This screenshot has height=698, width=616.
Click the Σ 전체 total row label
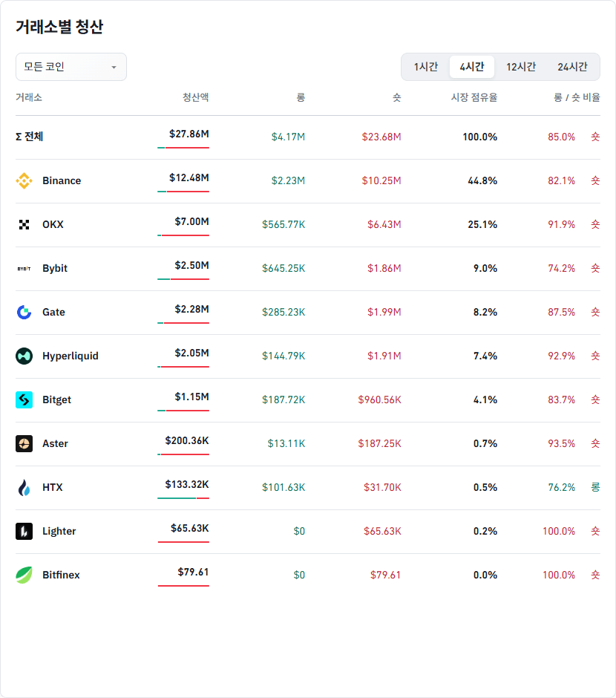pyautogui.click(x=30, y=137)
